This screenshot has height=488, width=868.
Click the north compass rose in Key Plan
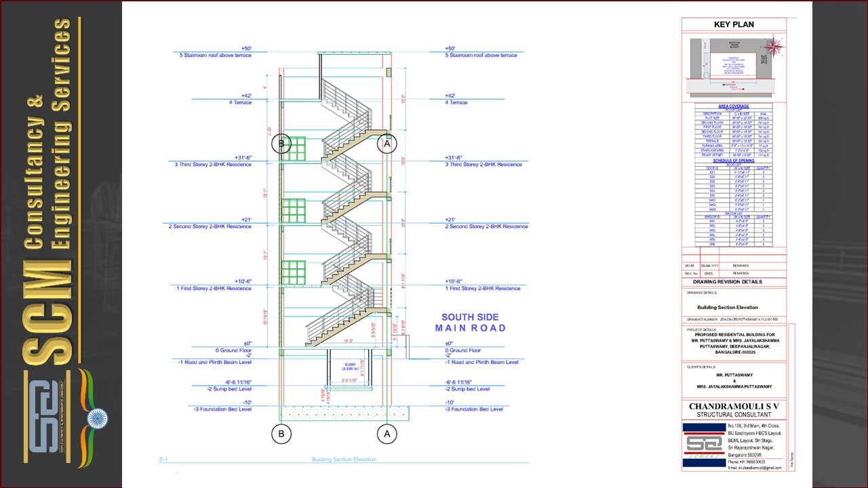pos(774,47)
